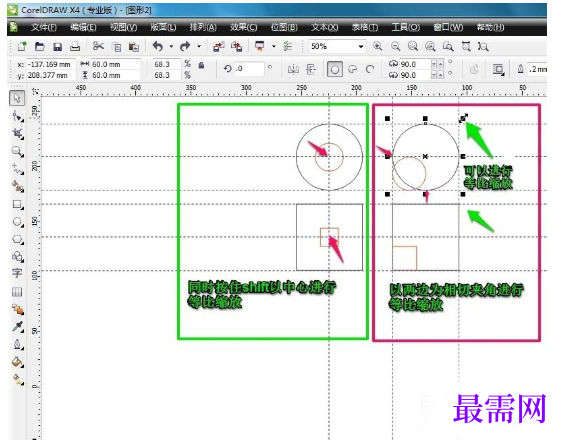This screenshot has width=565, height=440.
Task: Select the Shape tool
Action: [17, 116]
